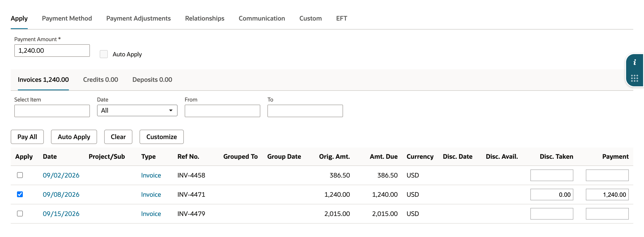Open the Date filter dropdown
The image size is (644, 237).
[x=137, y=110]
